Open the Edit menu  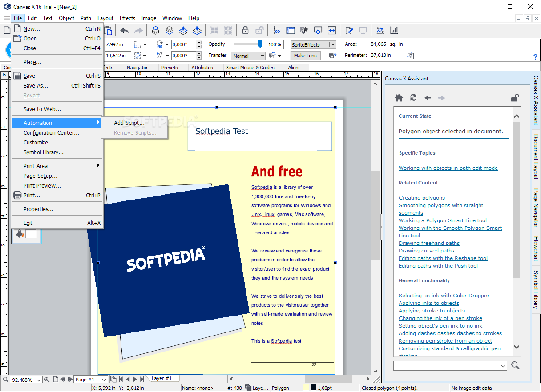point(32,18)
